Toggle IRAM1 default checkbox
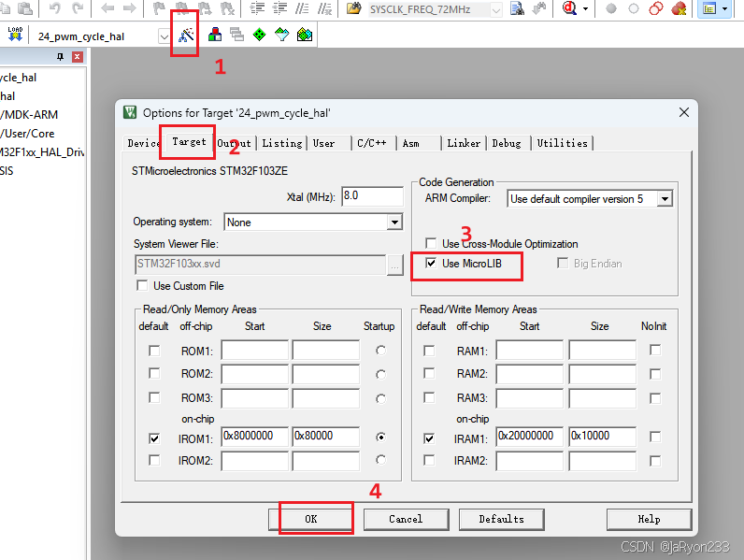Screen dimensions: 744x560 (429, 438)
